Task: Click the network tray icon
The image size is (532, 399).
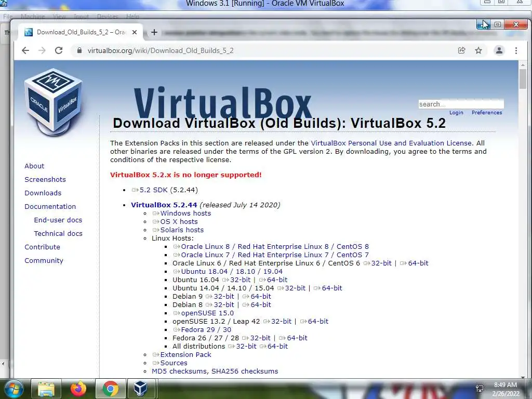Action: pos(480,389)
